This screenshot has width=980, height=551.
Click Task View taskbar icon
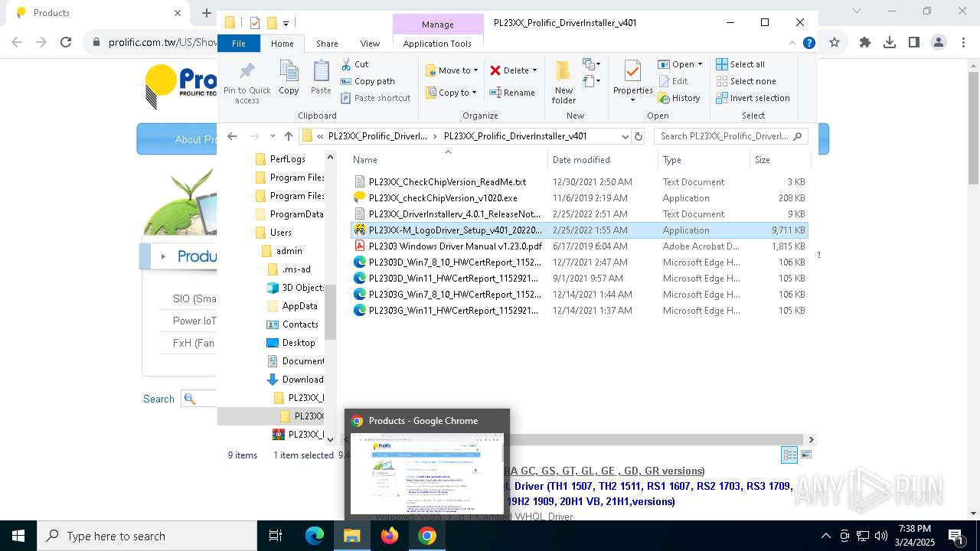(x=276, y=536)
